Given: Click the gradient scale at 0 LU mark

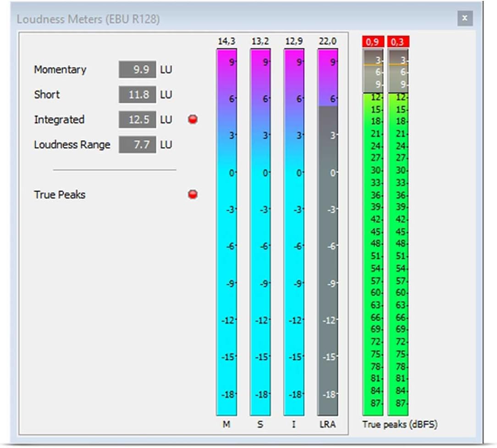Looking at the screenshot, I should [x=226, y=173].
